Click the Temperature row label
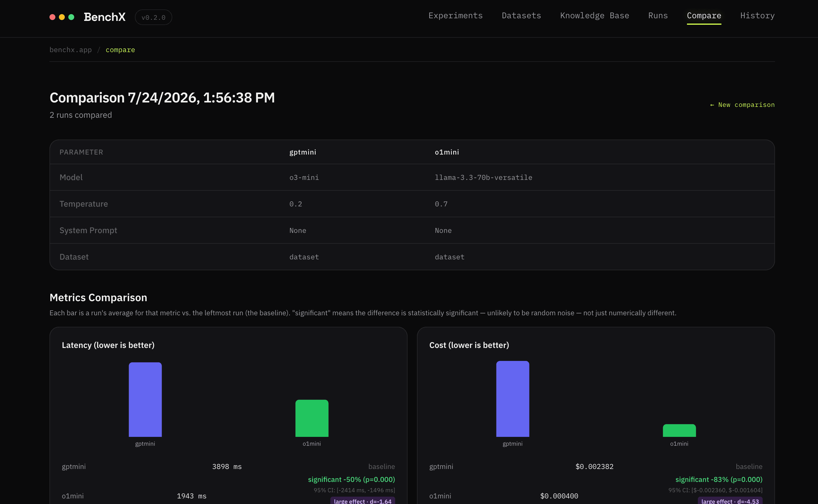The height and width of the screenshot is (504, 818). tap(84, 204)
